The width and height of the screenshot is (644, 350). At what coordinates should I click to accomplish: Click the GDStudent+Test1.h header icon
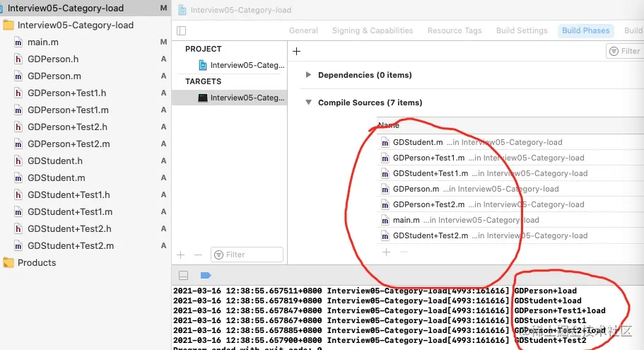coord(18,194)
